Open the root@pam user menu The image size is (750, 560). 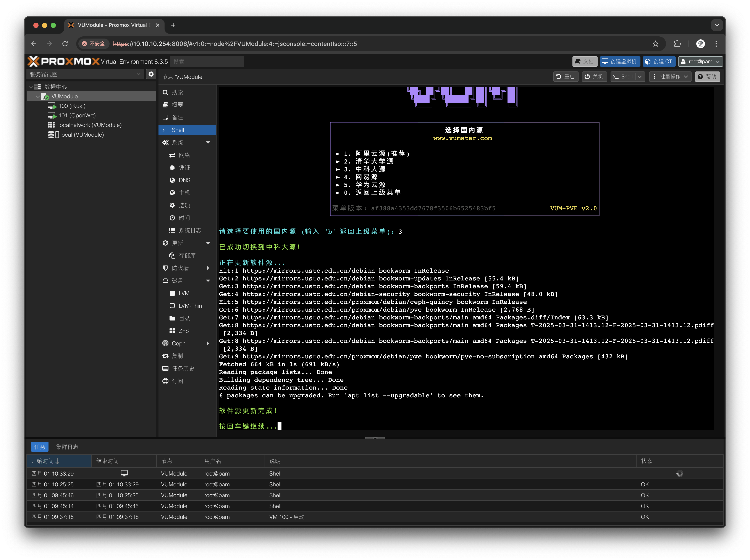click(700, 61)
